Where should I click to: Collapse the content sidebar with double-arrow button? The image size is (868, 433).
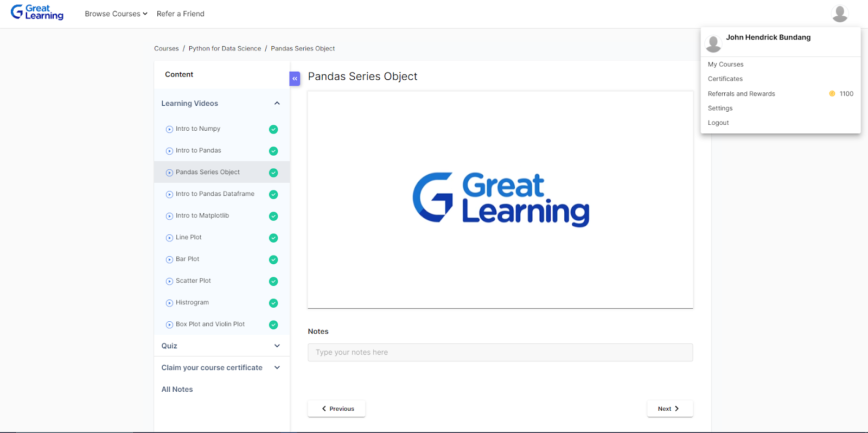pyautogui.click(x=295, y=79)
